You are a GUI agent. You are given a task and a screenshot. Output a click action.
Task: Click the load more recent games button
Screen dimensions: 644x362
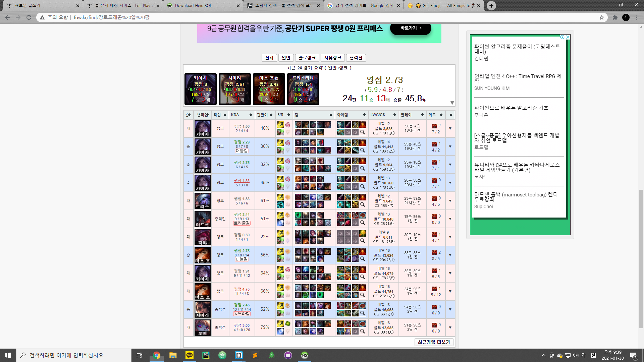tap(434, 342)
